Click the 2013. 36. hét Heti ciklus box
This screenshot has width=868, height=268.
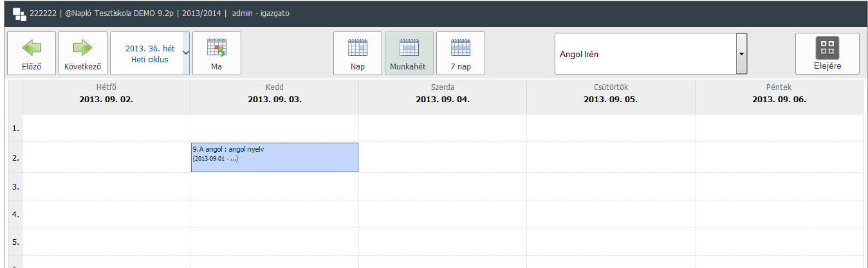[149, 53]
